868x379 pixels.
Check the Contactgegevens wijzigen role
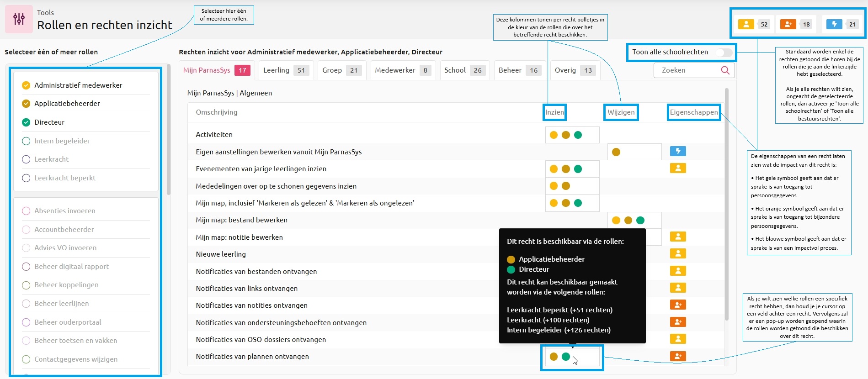click(26, 359)
